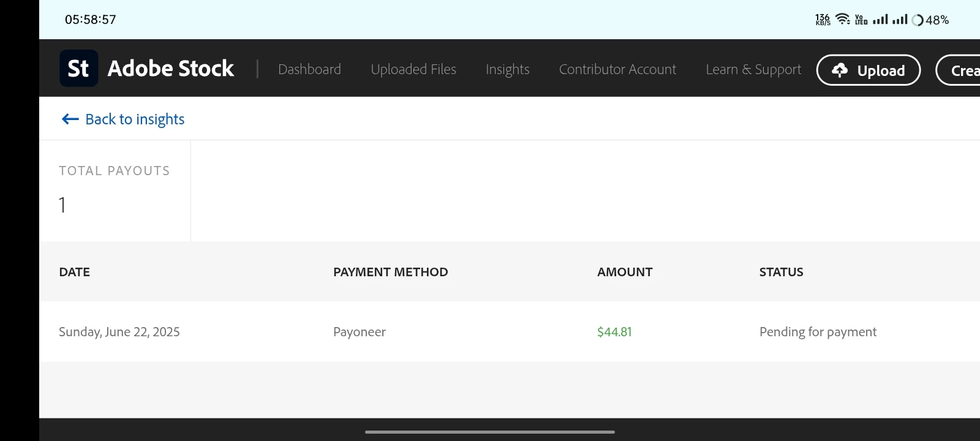The height and width of the screenshot is (441, 980).
Task: Open Contributor Account menu
Action: pos(617,69)
